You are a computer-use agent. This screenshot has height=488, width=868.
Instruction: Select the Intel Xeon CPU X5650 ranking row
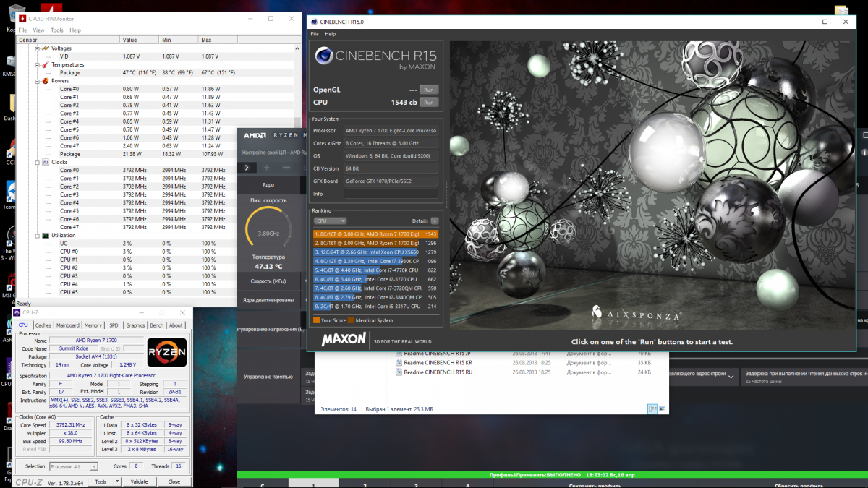click(x=375, y=252)
